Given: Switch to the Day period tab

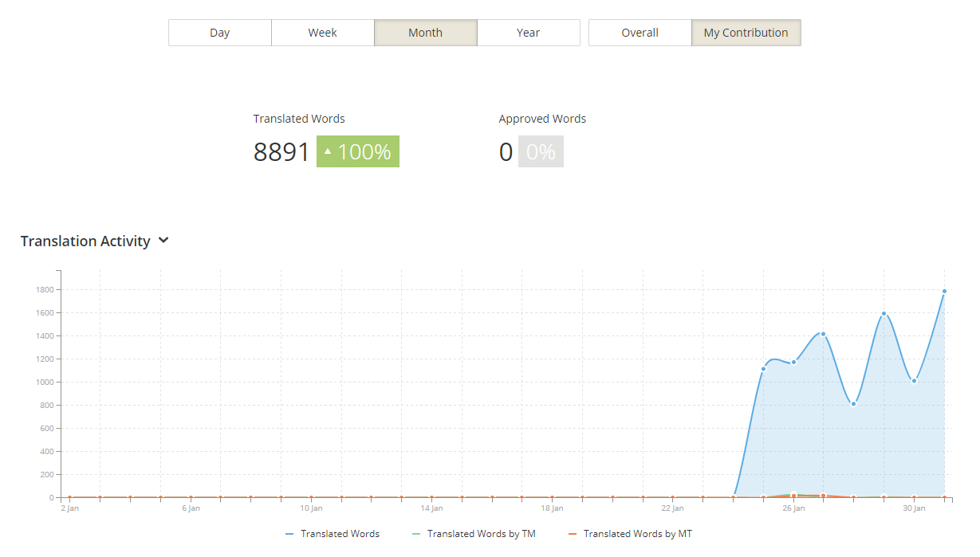Looking at the screenshot, I should pos(220,33).
